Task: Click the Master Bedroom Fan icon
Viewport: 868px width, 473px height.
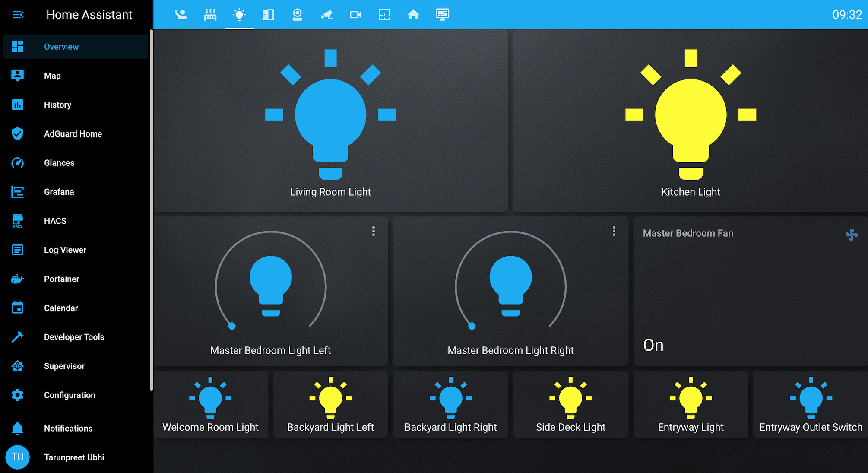Action: (x=851, y=235)
